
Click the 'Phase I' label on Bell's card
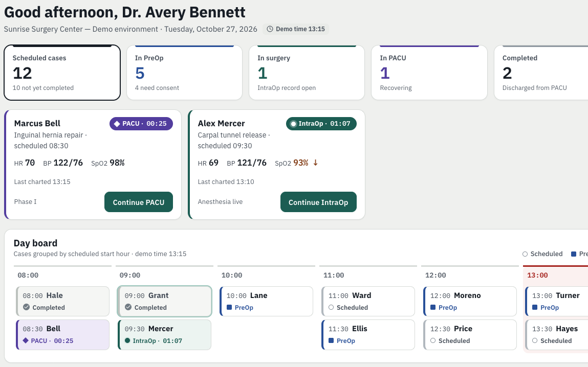coord(25,202)
